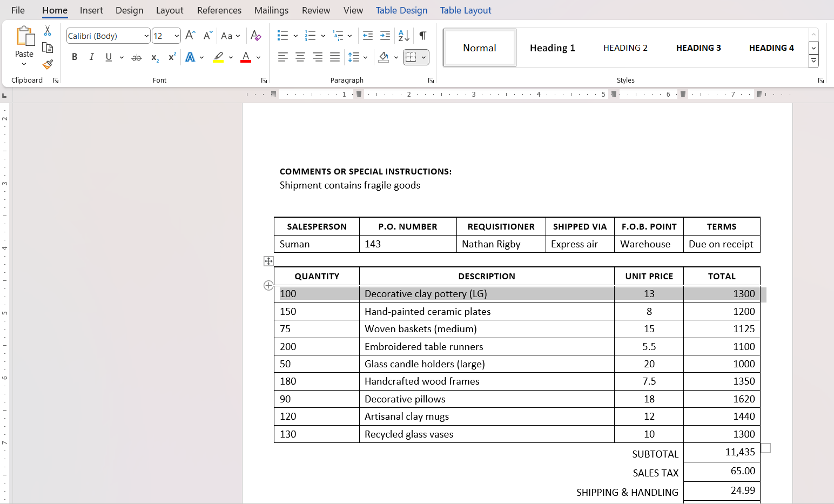This screenshot has height=504, width=834.
Task: Center align text
Action: pos(300,57)
